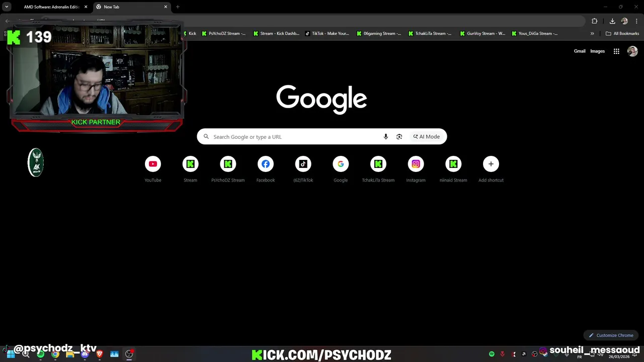The image size is (644, 362).
Task: Expand the hidden bookmarks overflow chevron
Action: point(592,34)
